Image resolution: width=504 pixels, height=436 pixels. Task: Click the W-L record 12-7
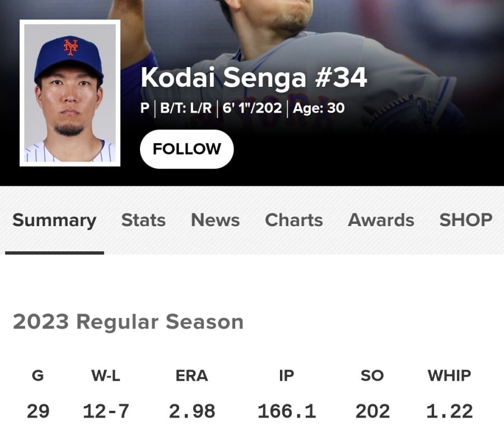(x=106, y=411)
